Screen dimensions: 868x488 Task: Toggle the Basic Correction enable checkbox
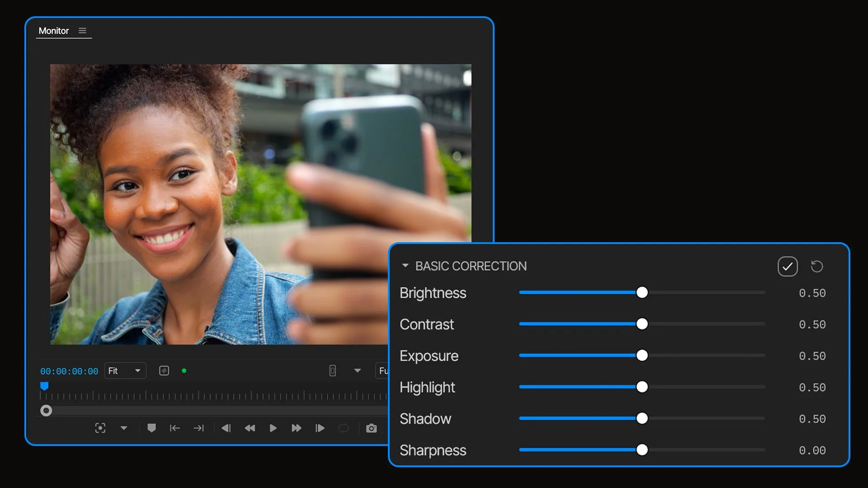click(788, 266)
